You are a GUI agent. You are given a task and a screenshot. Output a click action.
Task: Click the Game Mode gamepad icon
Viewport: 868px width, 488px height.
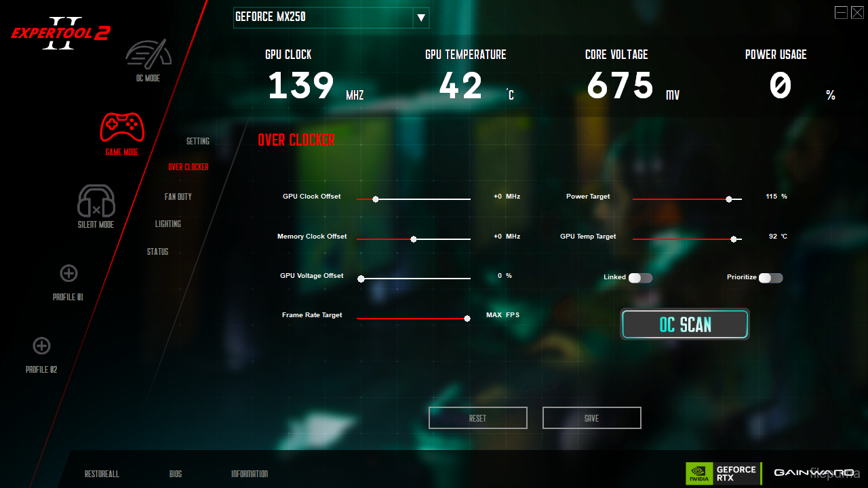[x=122, y=127]
